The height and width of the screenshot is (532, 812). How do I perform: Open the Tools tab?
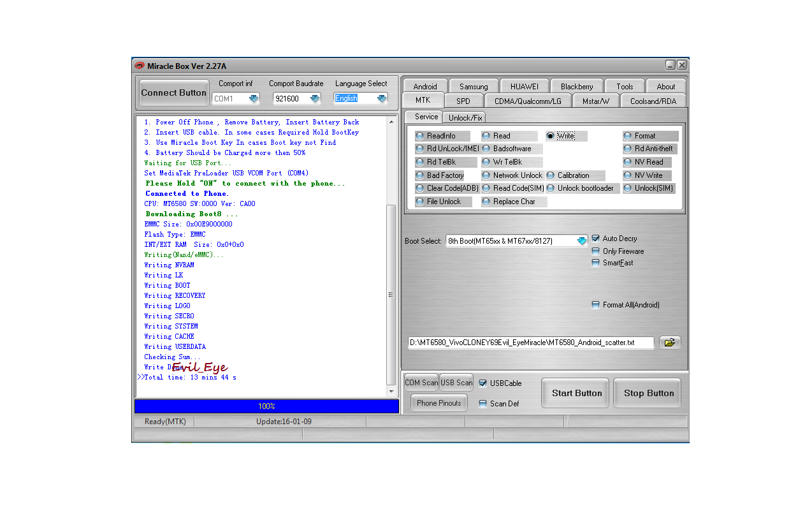(625, 86)
